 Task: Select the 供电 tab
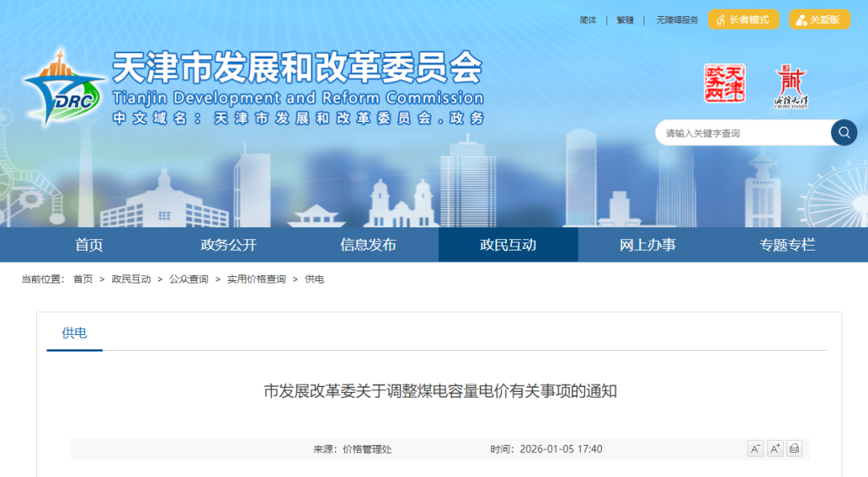click(75, 333)
